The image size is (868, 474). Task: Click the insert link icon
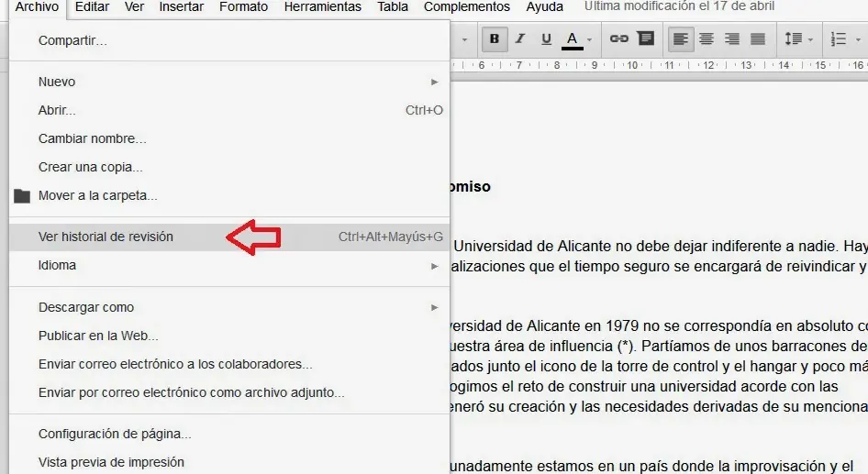click(619, 39)
